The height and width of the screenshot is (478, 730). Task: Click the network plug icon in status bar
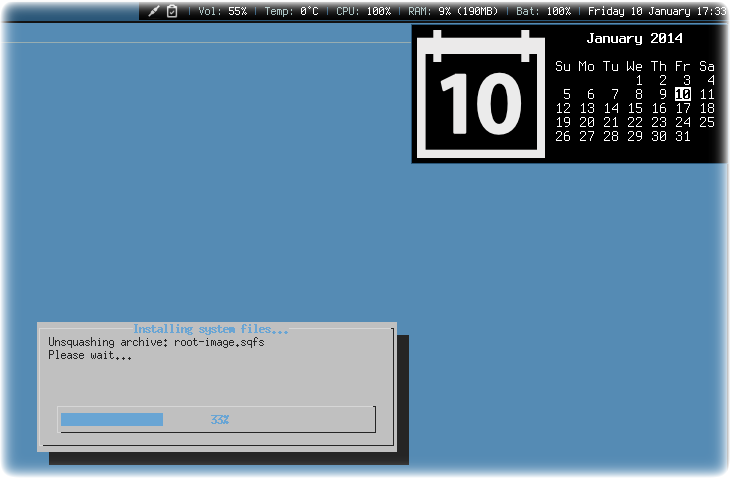pyautogui.click(x=154, y=11)
